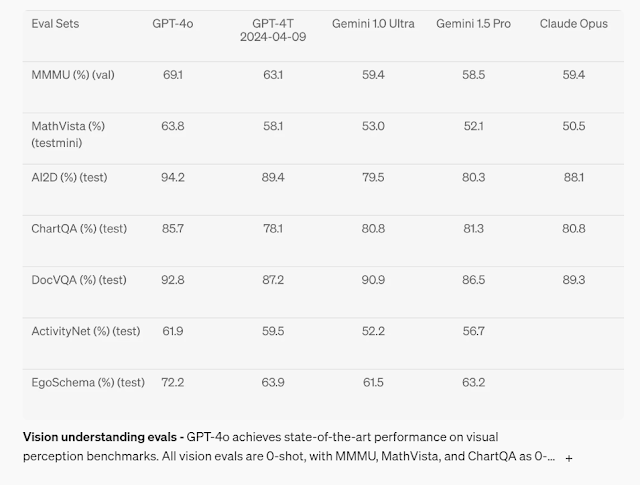Click the 72.2 EgoSchema score
This screenshot has height=485, width=640.
[173, 382]
